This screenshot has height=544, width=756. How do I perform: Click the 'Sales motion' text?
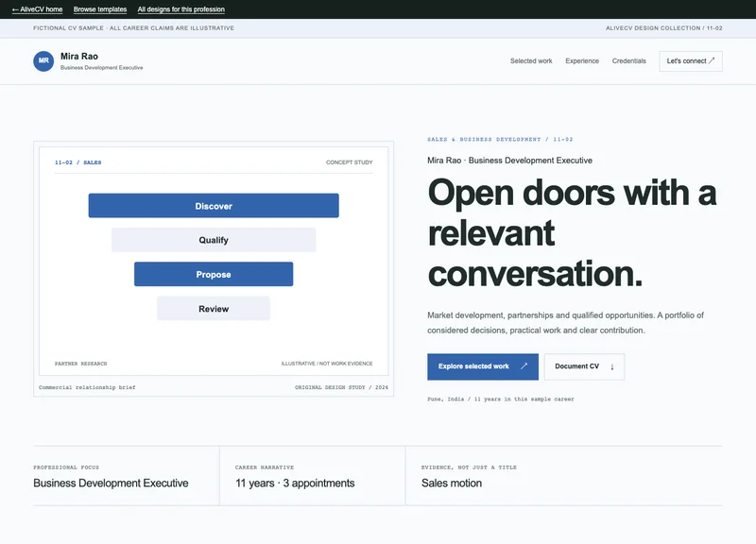click(x=452, y=483)
